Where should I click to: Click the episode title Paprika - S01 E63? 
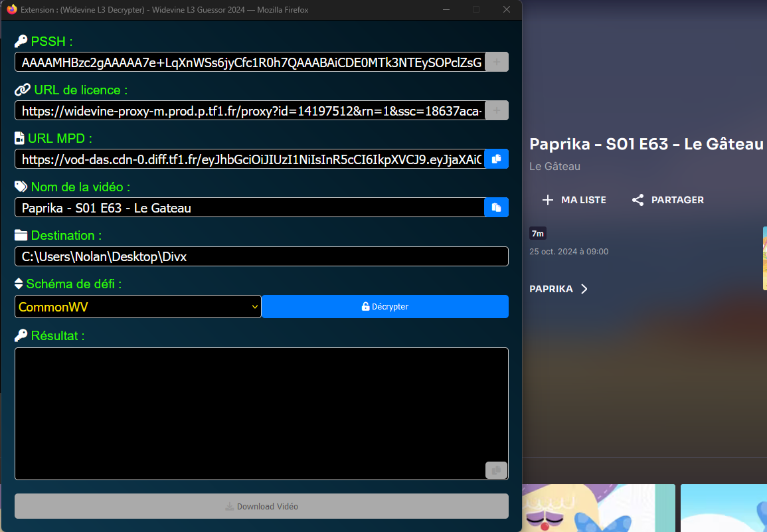pyautogui.click(x=646, y=144)
